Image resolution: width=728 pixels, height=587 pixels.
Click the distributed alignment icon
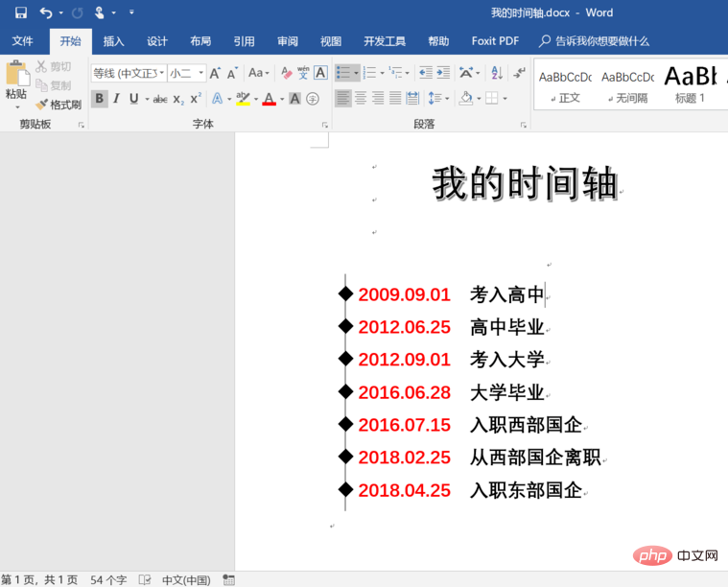pos(412,99)
